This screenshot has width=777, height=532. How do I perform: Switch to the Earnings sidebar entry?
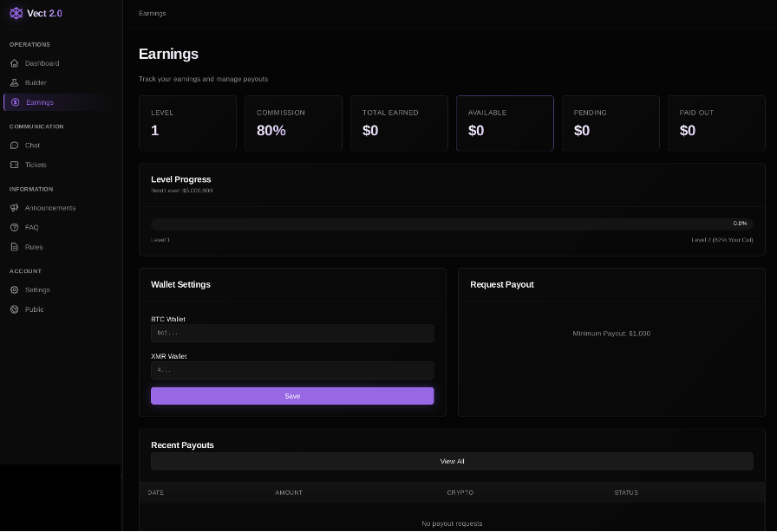[x=39, y=102]
